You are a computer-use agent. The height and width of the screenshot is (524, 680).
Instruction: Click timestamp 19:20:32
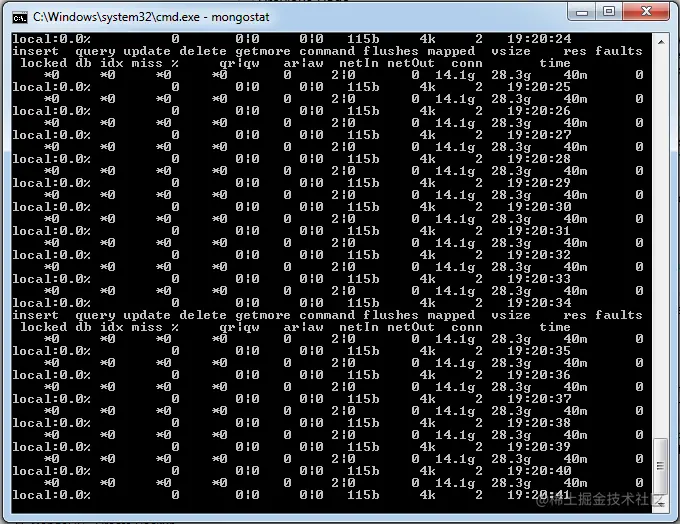tap(539, 255)
